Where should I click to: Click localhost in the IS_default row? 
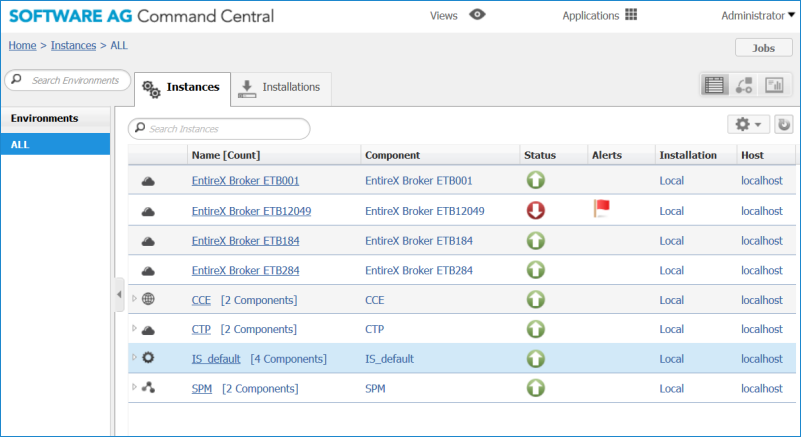click(762, 359)
